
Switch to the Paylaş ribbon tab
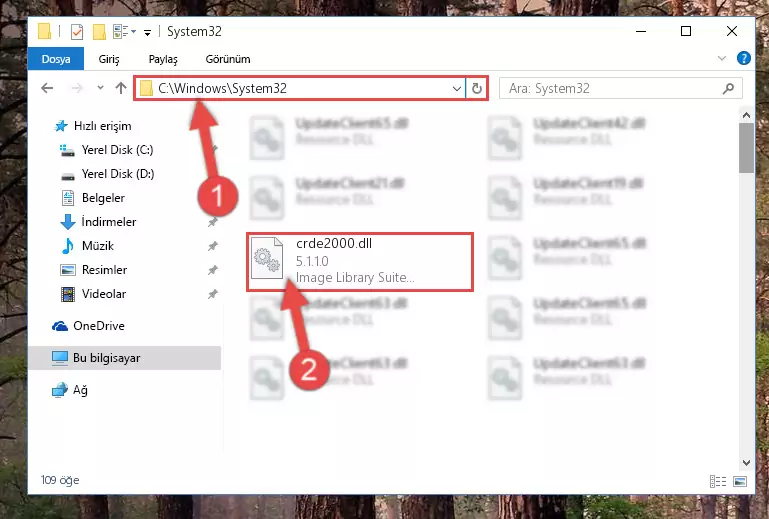tap(163, 59)
